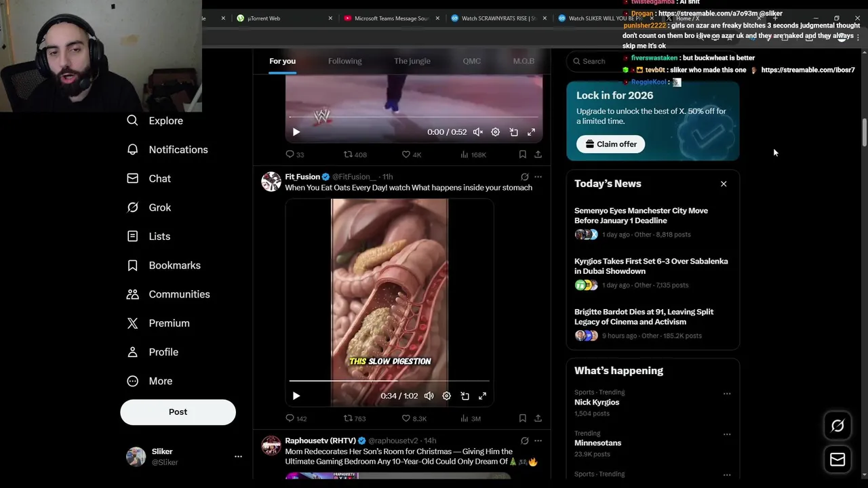Unmute the top wrestling video
The image size is (868, 488).
(478, 132)
